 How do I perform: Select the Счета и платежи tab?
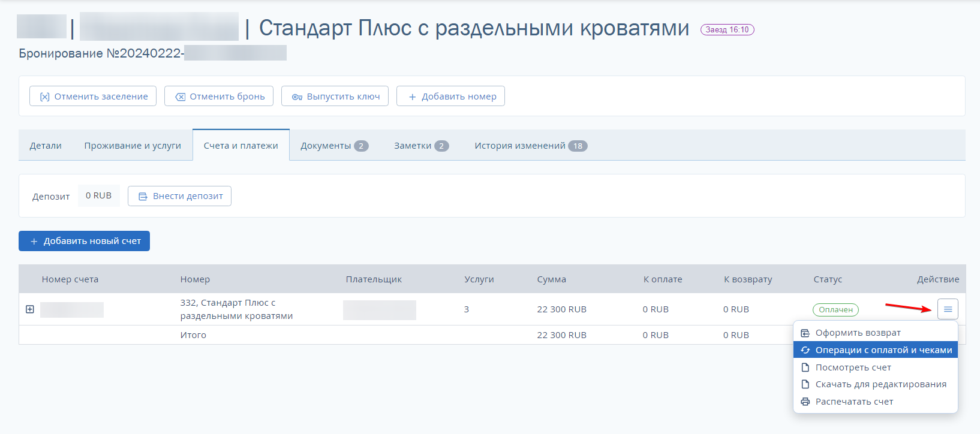point(241,146)
